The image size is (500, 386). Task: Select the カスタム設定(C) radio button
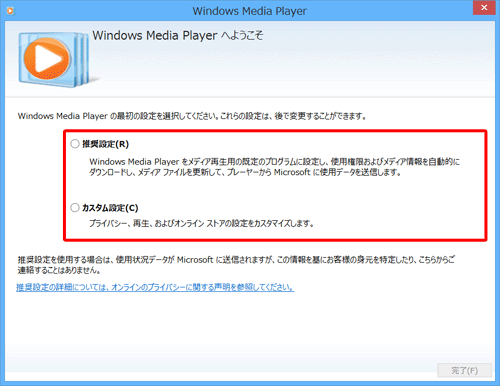click(75, 208)
